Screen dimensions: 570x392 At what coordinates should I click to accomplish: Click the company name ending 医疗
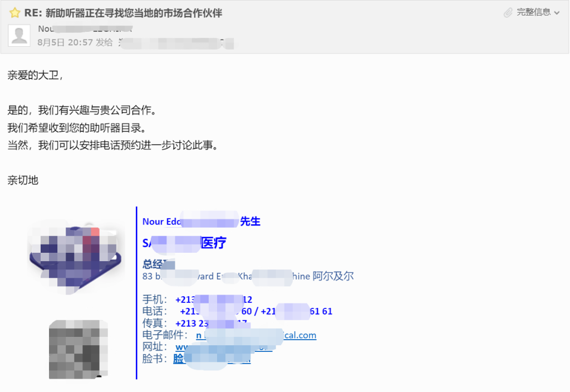click(184, 243)
